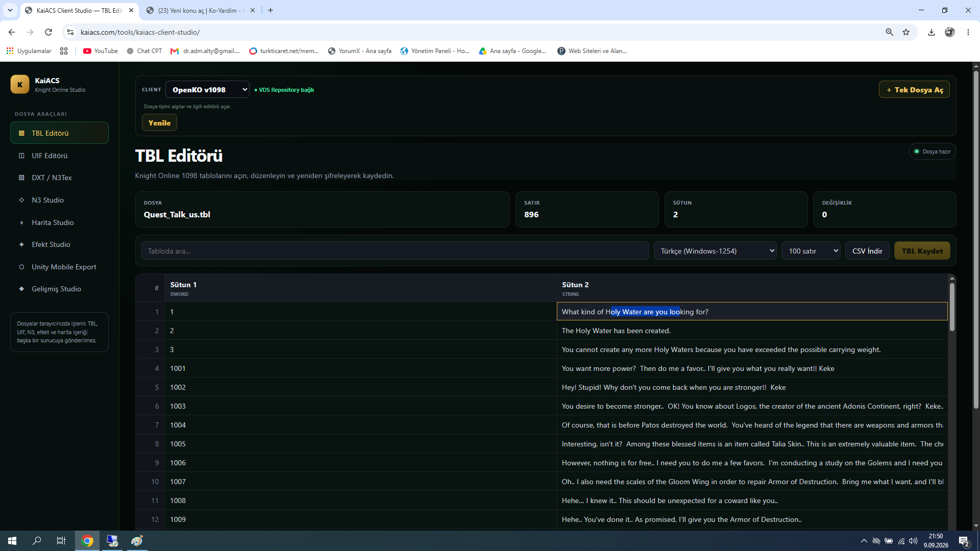Expand the CLIENT OpenKO v1098 dropdown
This screenshot has width=980, height=551.
pos(208,90)
